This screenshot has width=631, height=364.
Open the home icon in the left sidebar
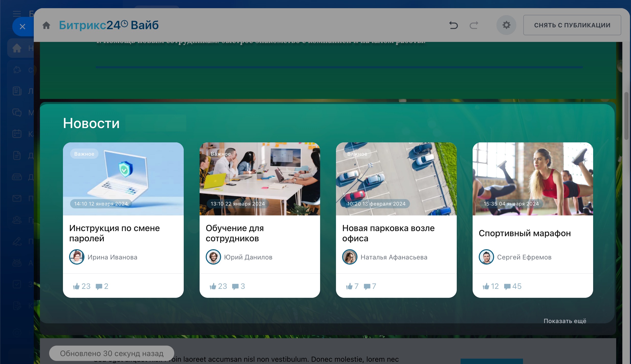tap(17, 48)
